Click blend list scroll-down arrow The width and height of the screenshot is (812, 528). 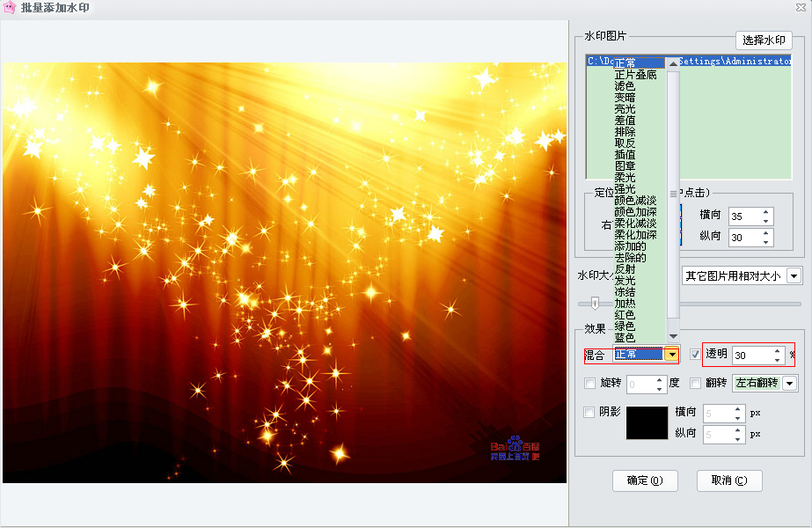(673, 336)
